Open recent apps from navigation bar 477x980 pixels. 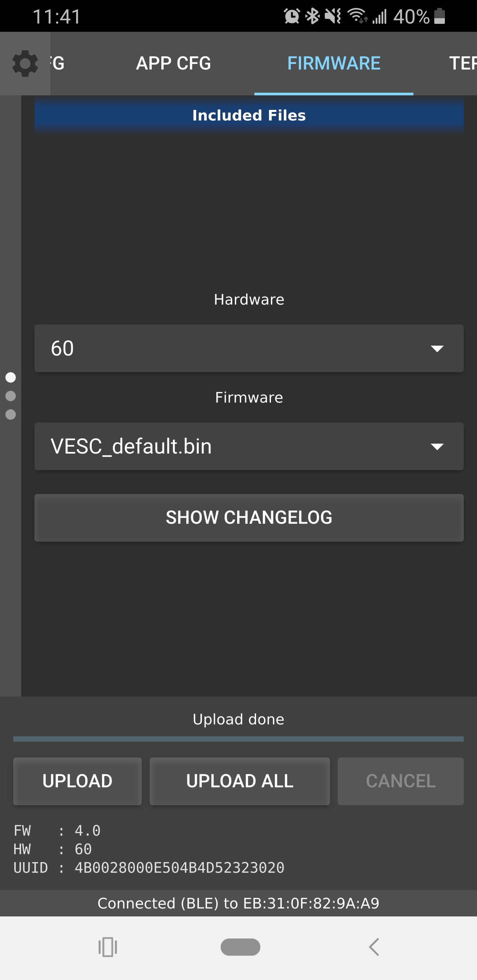108,947
